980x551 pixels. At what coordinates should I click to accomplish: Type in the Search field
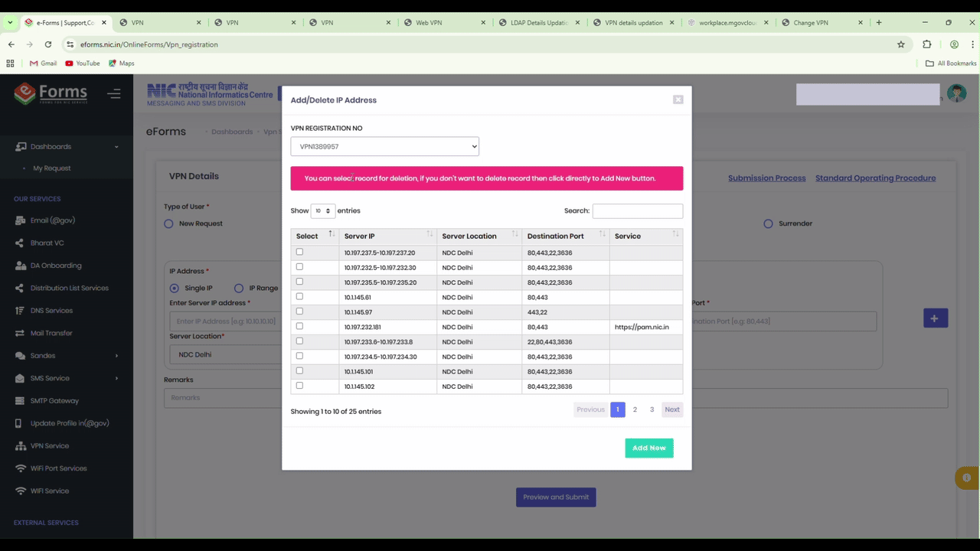click(638, 210)
